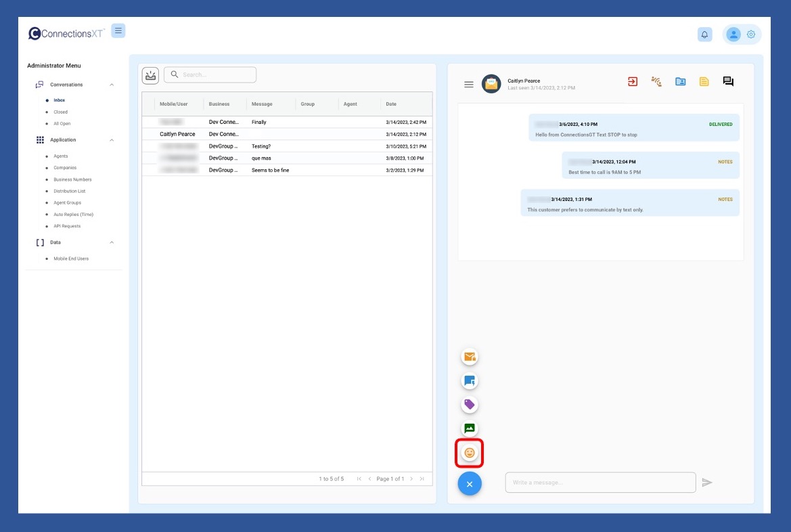The image size is (791, 532).
Task: Click the Write a message field
Action: click(x=600, y=483)
